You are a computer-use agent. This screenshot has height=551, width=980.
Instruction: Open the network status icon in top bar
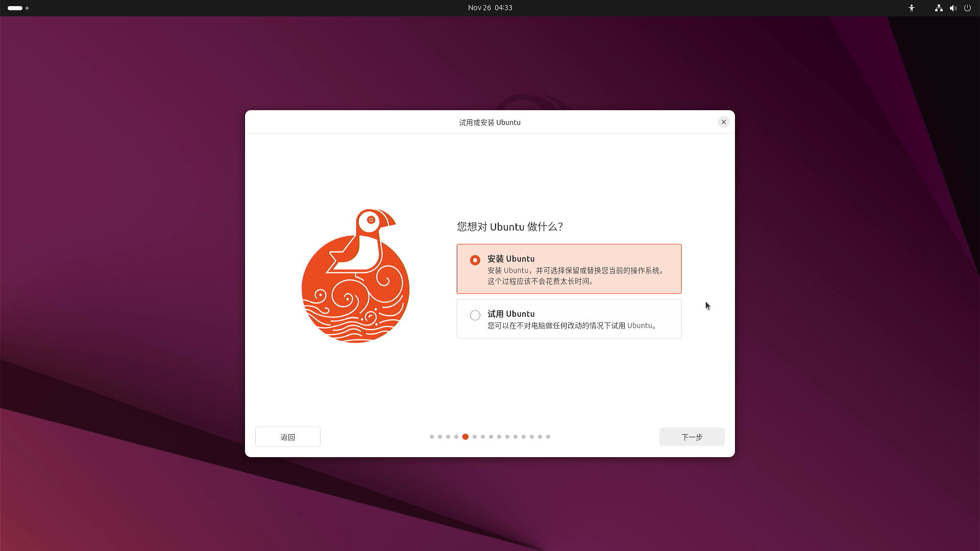point(938,8)
